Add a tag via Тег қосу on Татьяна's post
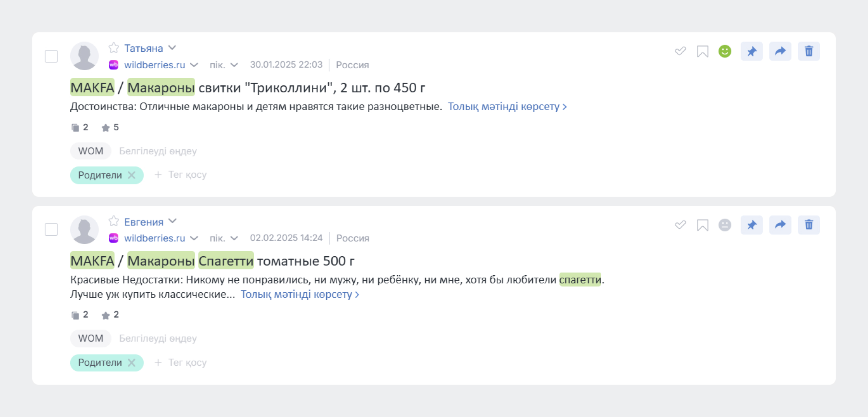Screen dimensions: 868x417 180,175
